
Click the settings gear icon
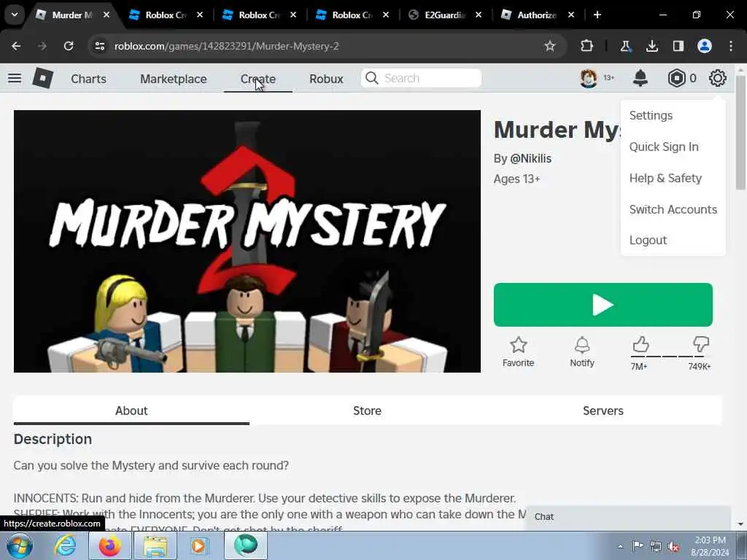coord(718,78)
